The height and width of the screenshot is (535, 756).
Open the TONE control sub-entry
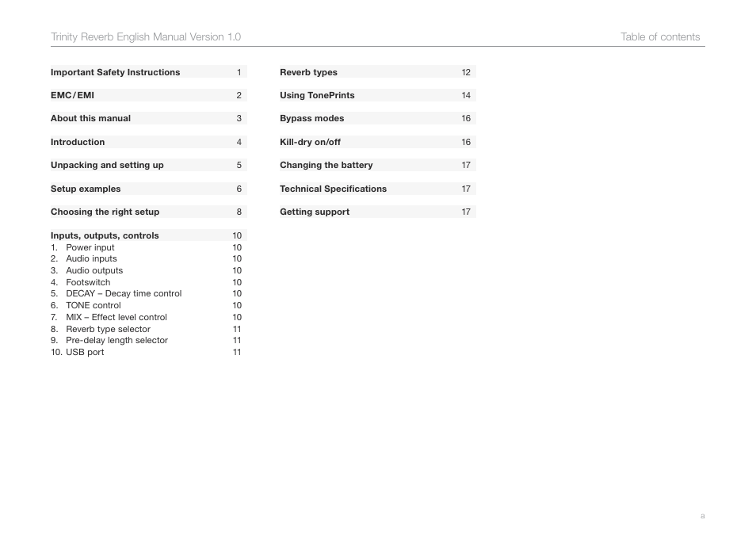146,305
